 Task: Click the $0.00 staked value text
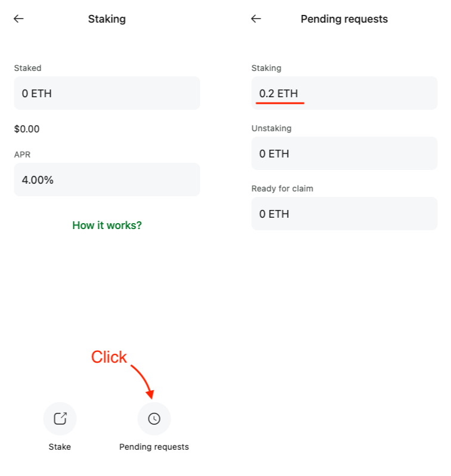point(27,129)
